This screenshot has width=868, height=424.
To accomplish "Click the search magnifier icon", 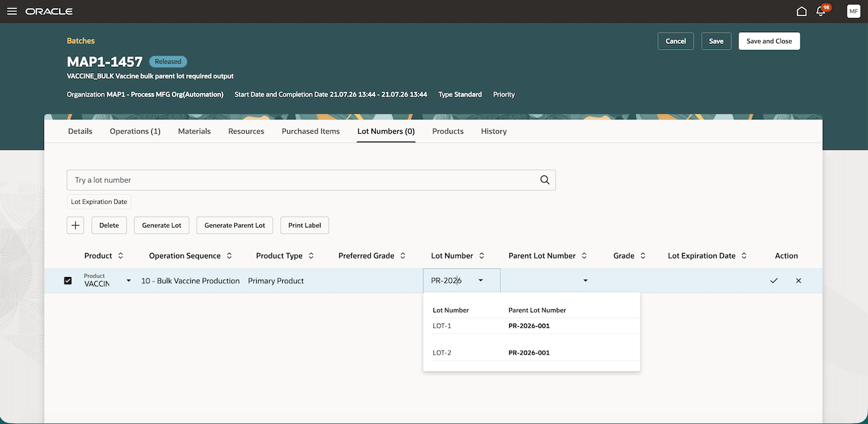I will pyautogui.click(x=545, y=180).
